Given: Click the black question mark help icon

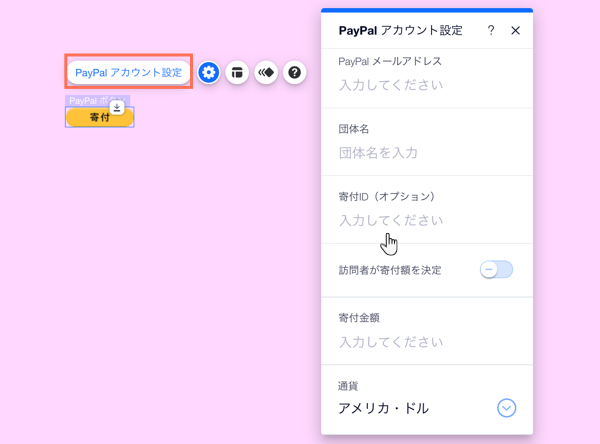Looking at the screenshot, I should click(x=294, y=72).
